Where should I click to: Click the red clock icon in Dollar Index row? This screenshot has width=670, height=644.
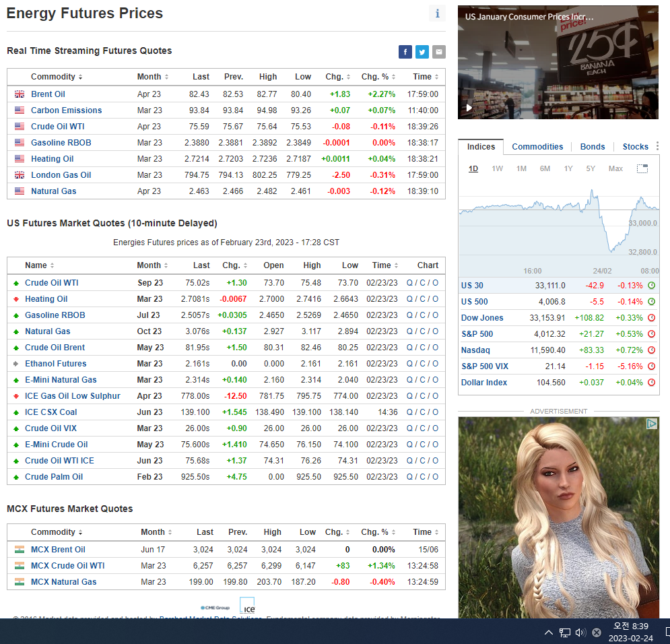(652, 383)
